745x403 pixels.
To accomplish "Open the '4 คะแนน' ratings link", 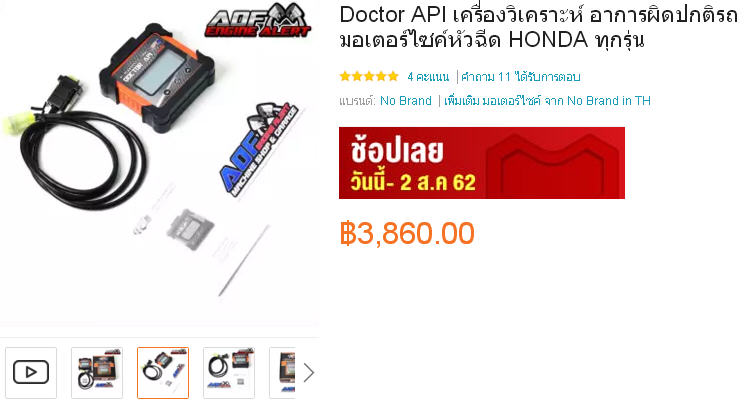I will (428, 77).
